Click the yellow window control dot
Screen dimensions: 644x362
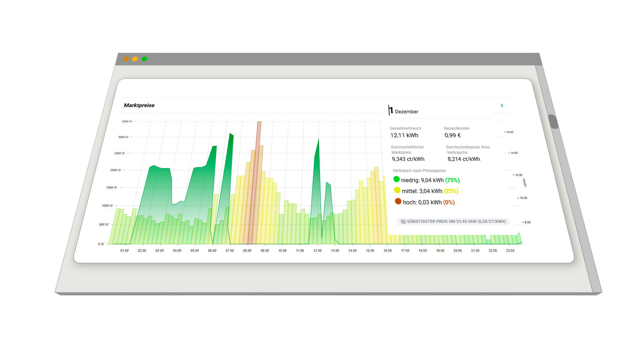point(135,59)
